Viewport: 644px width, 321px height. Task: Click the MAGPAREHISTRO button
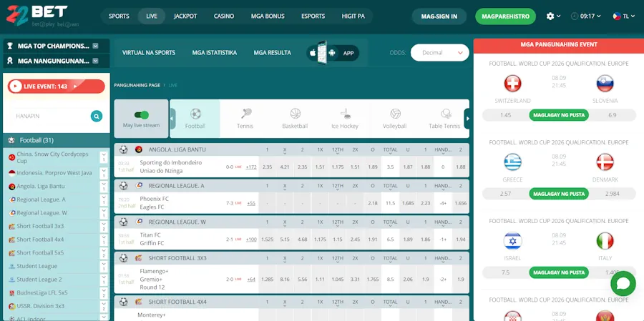[x=506, y=16]
